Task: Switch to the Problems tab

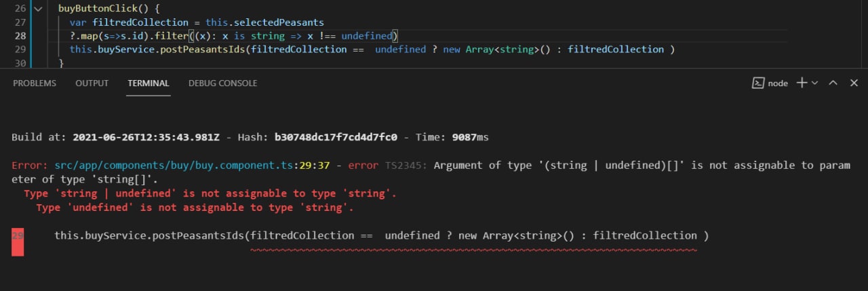Action: (35, 83)
